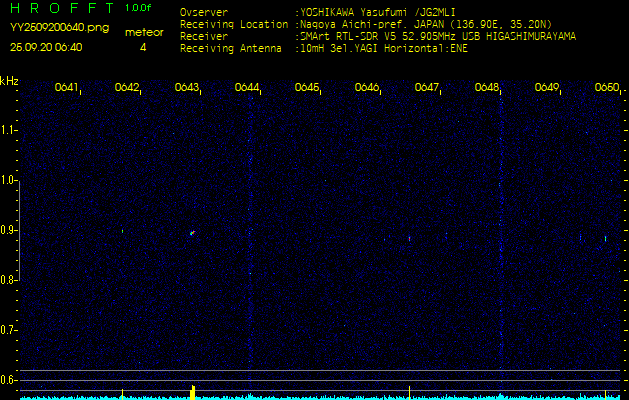The height and width of the screenshot is (400, 629).
Task: Click the yellow power spike below 0647
Action: tap(410, 392)
